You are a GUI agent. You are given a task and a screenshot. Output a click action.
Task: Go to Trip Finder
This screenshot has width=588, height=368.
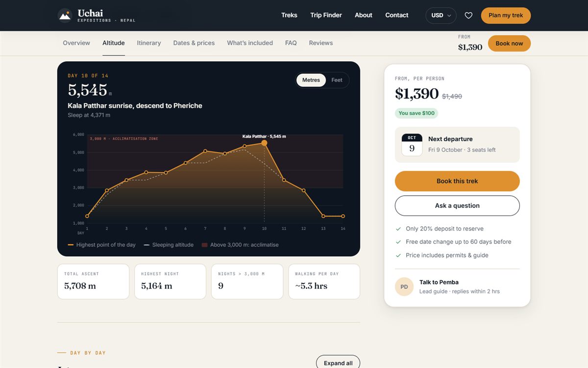coord(326,15)
